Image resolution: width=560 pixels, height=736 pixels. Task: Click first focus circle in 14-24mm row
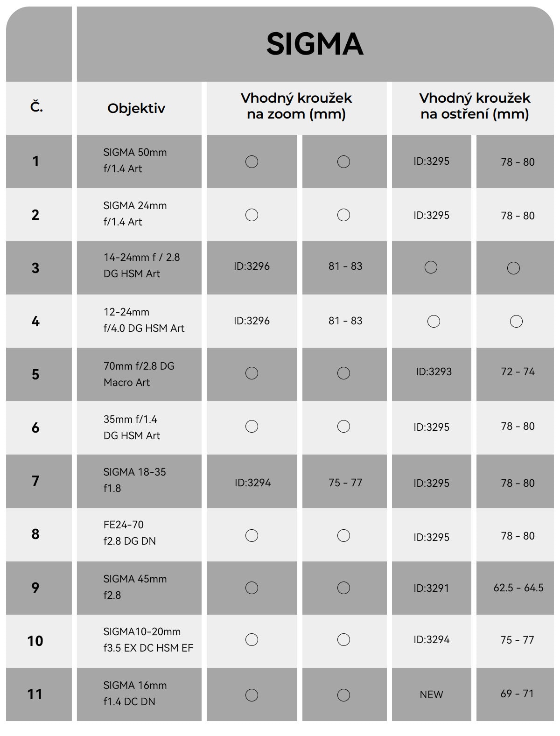point(431,267)
